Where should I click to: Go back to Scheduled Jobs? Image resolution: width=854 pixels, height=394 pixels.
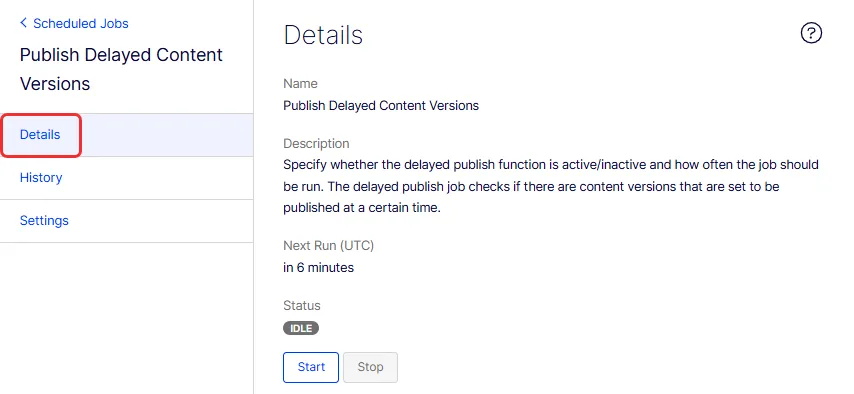tap(74, 23)
